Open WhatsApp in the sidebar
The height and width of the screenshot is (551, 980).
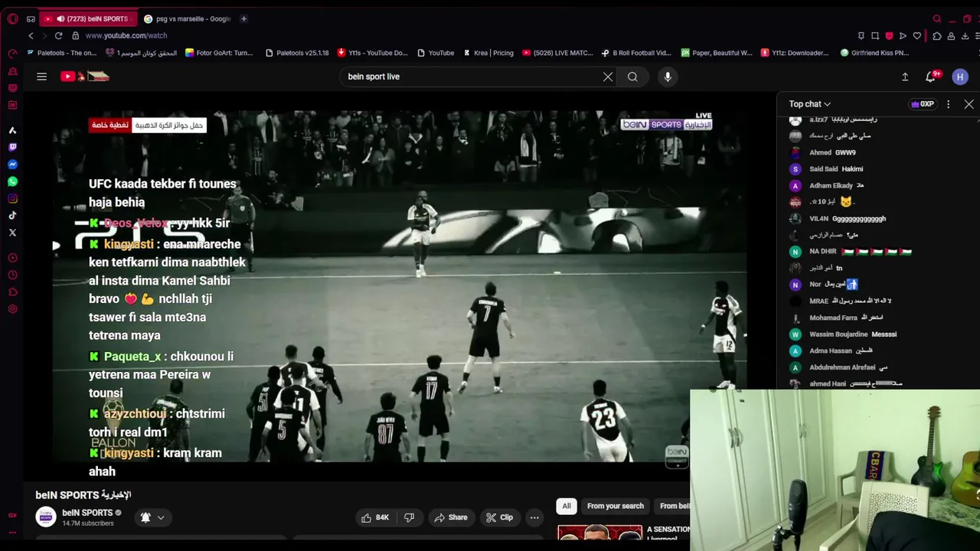coord(12,181)
